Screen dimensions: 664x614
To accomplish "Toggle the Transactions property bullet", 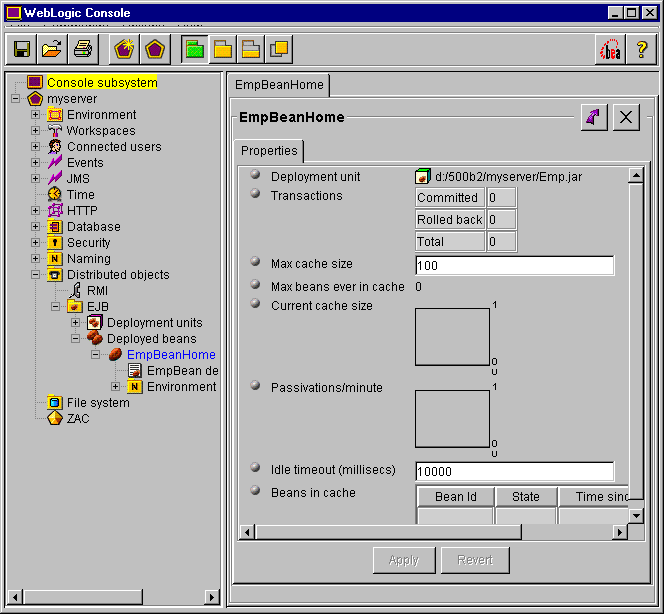I will click(255, 194).
